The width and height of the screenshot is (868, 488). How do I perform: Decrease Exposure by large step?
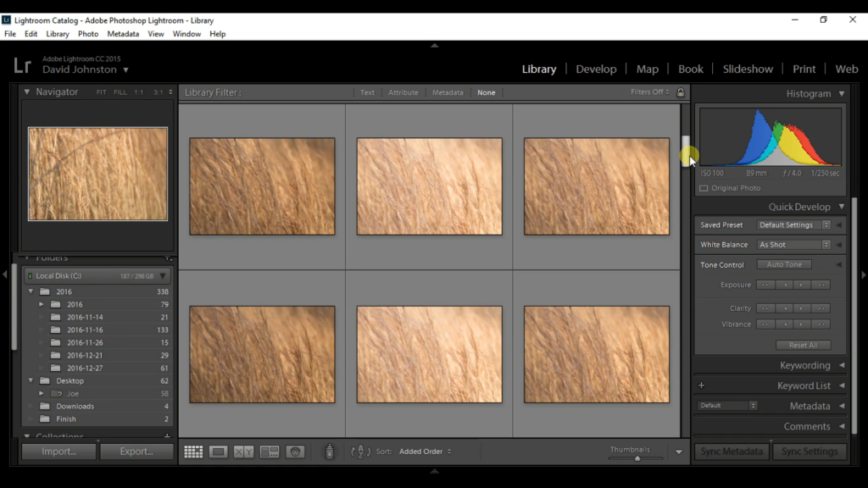pyautogui.click(x=765, y=285)
